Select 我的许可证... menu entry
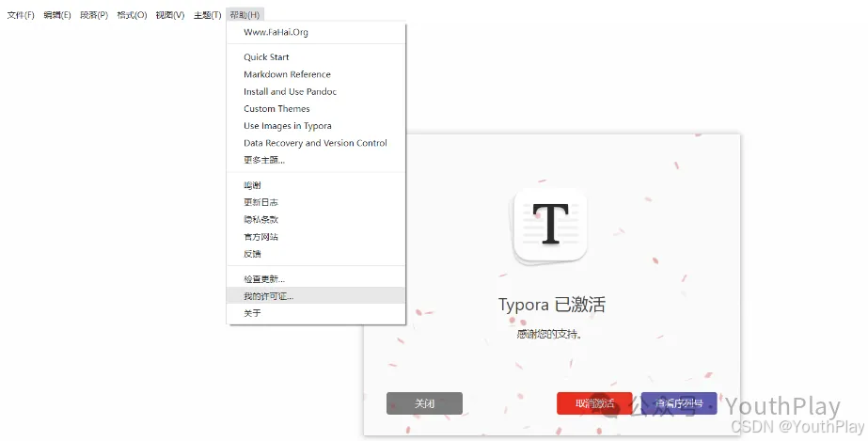868x441 pixels. [316, 296]
